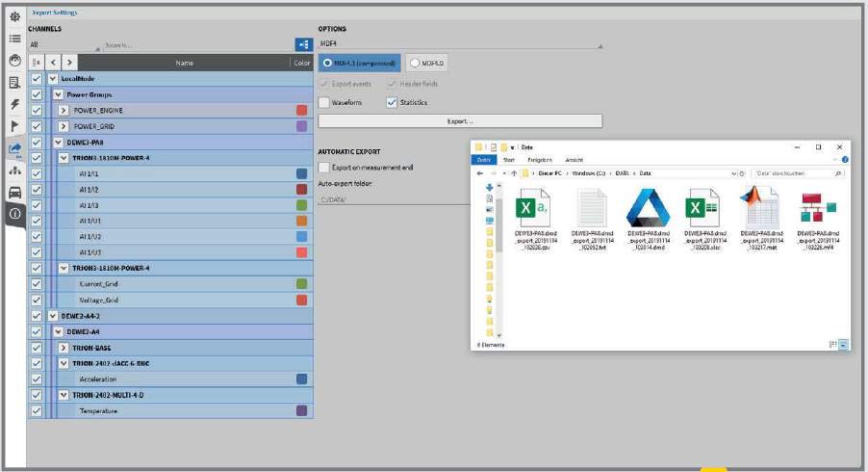Open the flag marker sidebar icon
The width and height of the screenshot is (868, 472).
(x=14, y=126)
